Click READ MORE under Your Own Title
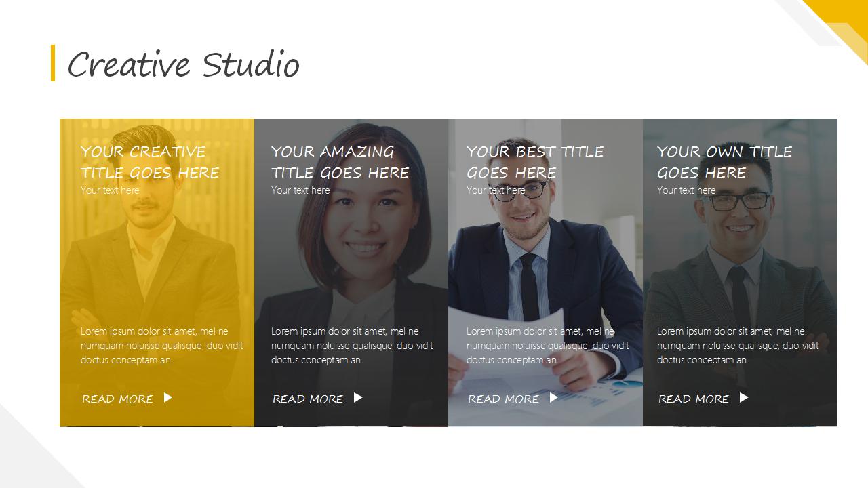 click(694, 399)
